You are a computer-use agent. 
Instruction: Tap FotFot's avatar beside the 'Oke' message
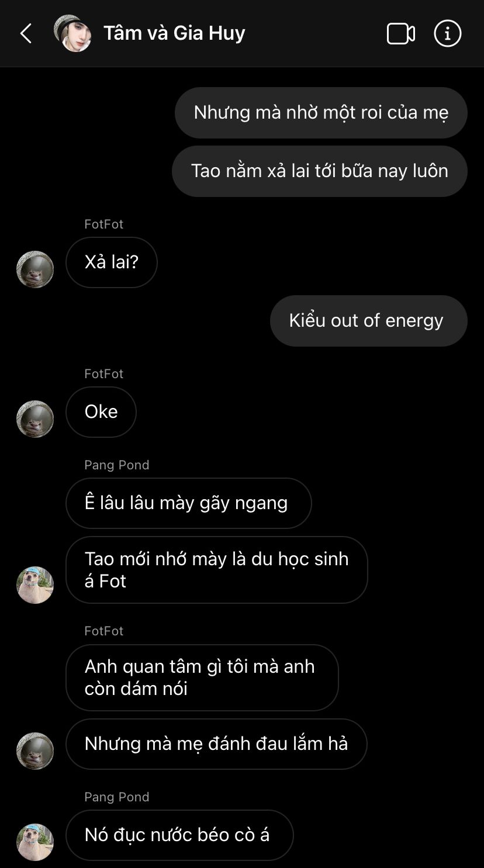pos(35,419)
